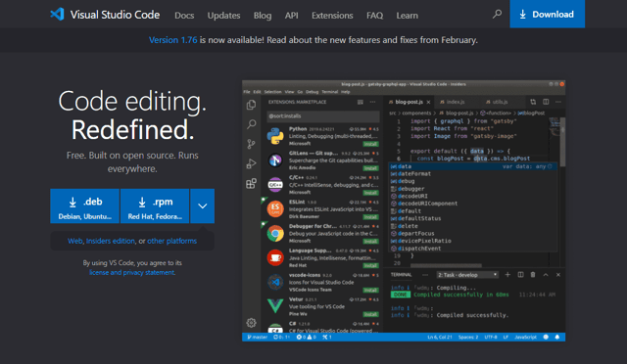Select the Extensions icon in the activity bar
The height and width of the screenshot is (364, 627).
coord(251,183)
